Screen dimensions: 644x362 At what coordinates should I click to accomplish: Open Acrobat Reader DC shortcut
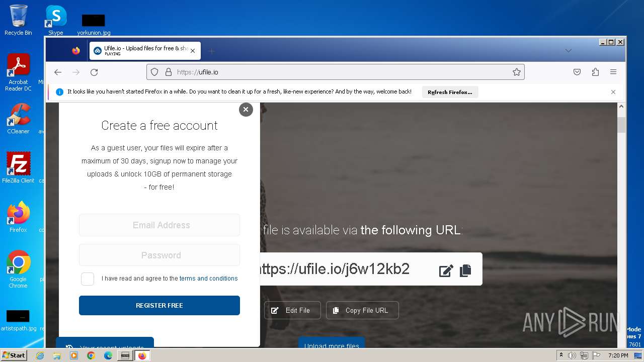(18, 72)
